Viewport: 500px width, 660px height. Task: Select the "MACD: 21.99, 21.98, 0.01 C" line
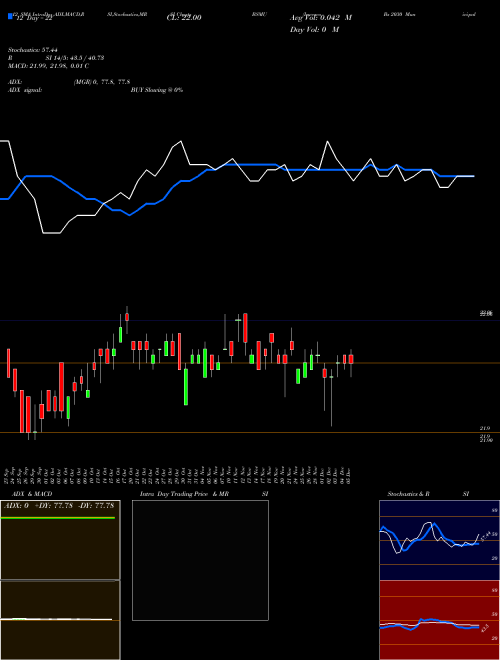click(48, 66)
